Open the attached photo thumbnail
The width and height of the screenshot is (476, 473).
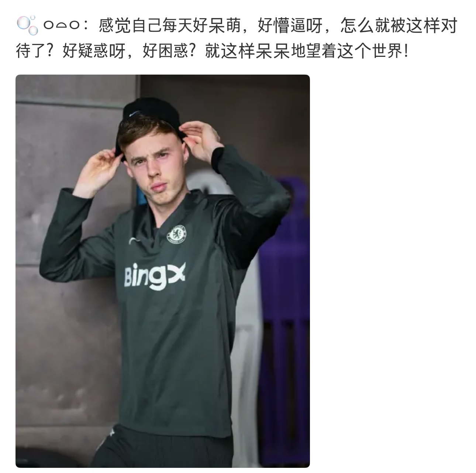coord(162,271)
